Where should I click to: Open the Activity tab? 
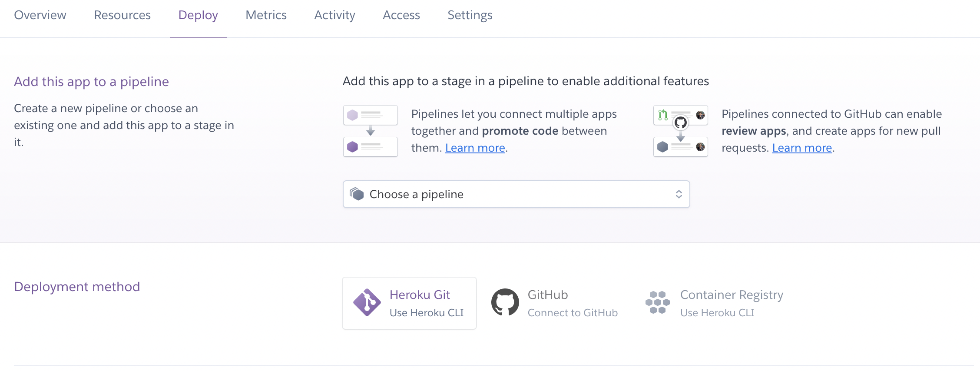pos(334,15)
